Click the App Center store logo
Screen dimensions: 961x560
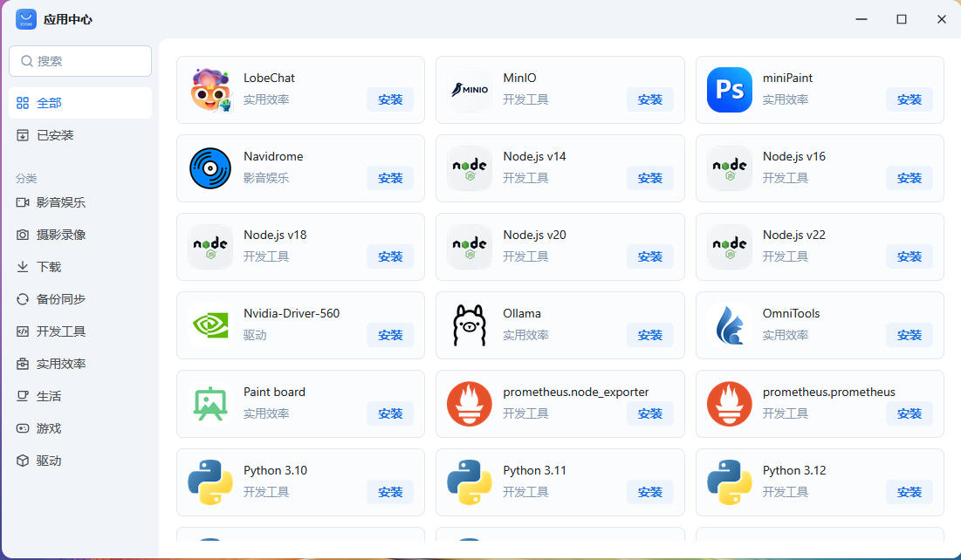25,19
